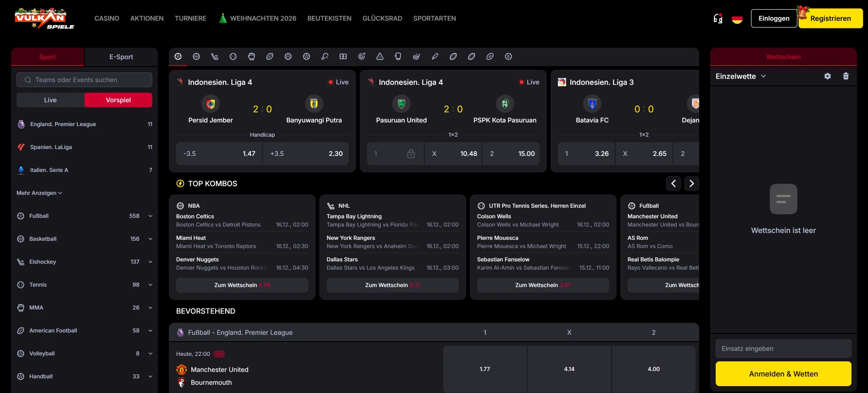Open England. Premier League in sidebar
Viewport: 868px width, 393px height.
84,124
